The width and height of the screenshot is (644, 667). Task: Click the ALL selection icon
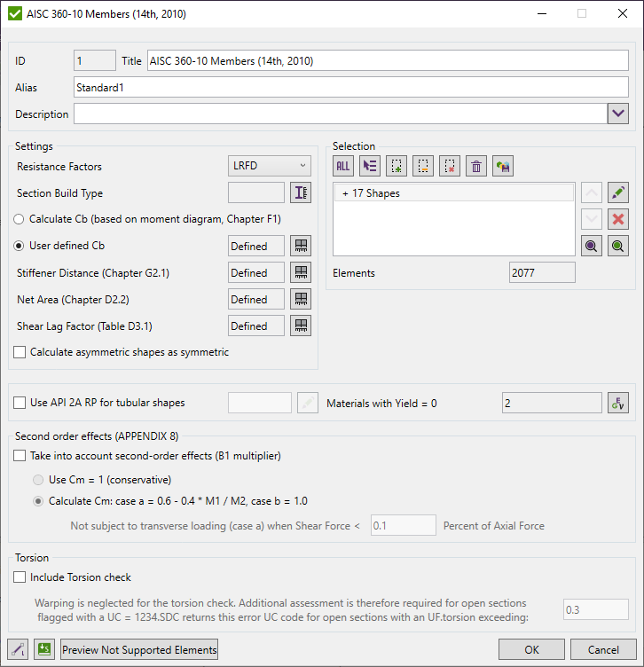(343, 166)
